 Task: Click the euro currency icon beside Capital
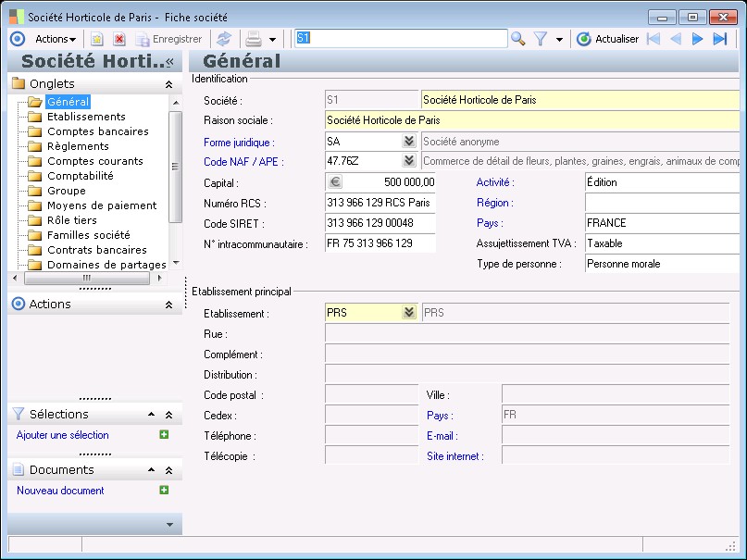coord(335,182)
